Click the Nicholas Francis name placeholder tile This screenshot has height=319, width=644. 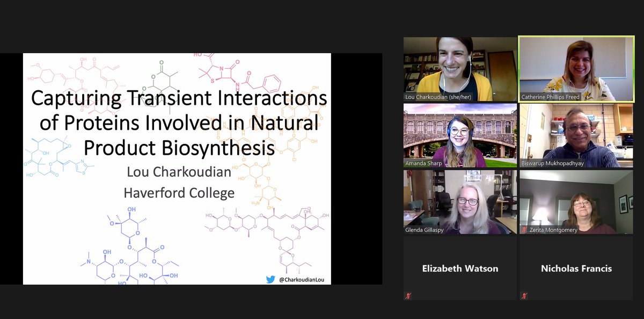pos(576,269)
